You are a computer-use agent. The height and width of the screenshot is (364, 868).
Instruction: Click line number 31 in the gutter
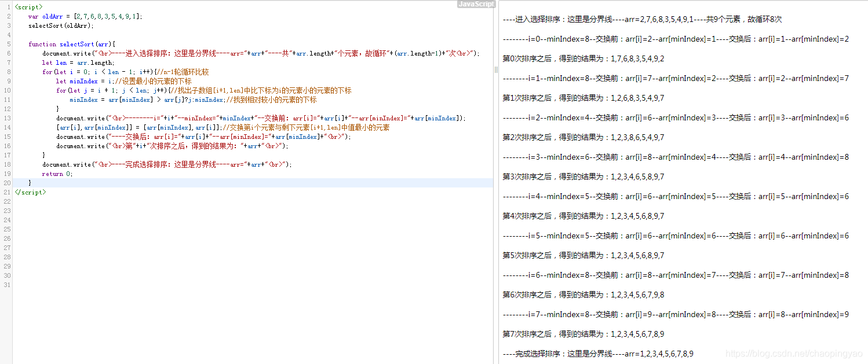click(x=7, y=285)
